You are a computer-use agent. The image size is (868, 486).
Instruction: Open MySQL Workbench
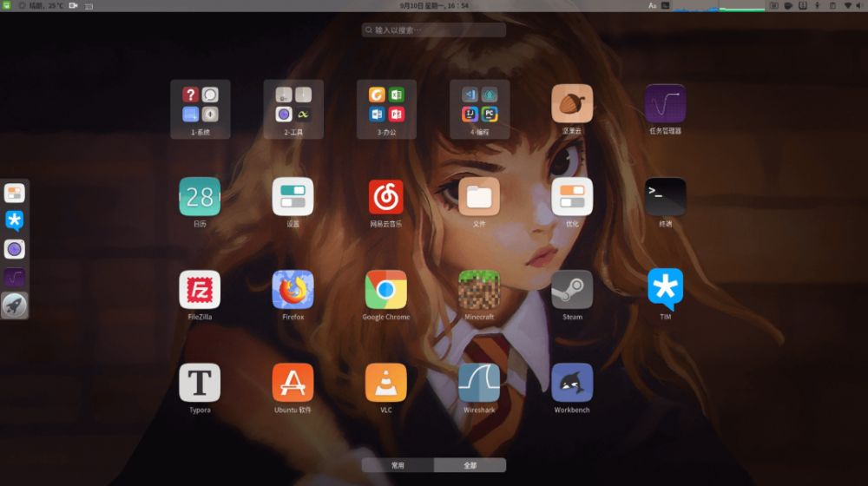572,383
